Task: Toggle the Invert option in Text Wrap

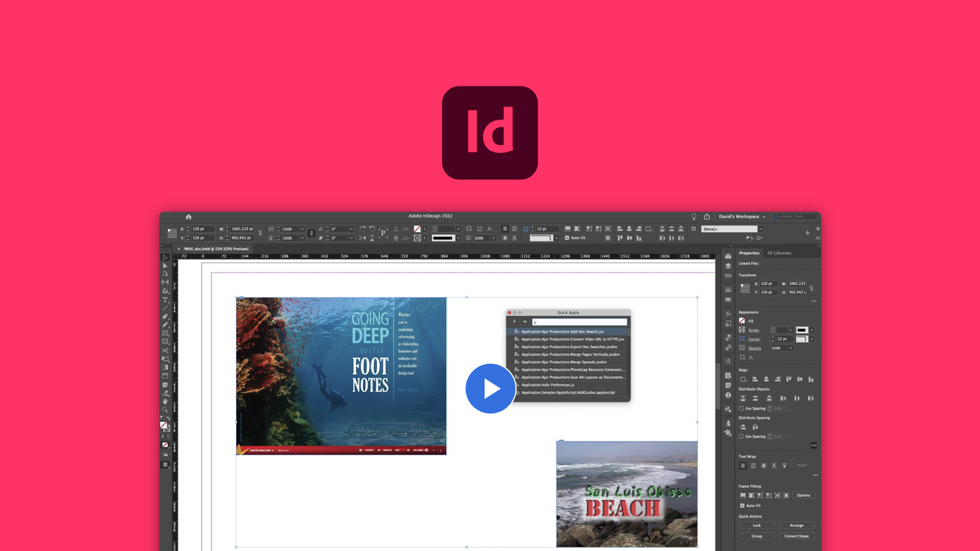Action: (793, 465)
